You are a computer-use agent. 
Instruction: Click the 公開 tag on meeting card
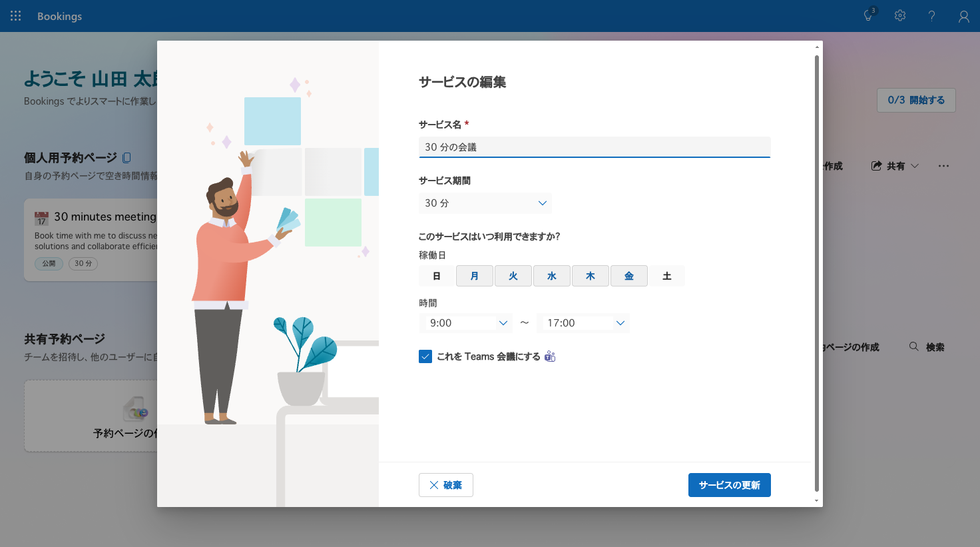click(x=49, y=263)
